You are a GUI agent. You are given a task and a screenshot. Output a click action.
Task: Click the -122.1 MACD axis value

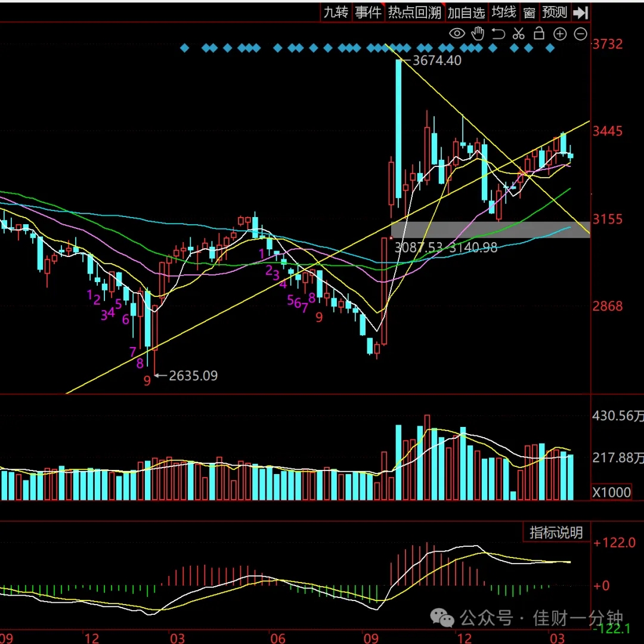[612, 628]
